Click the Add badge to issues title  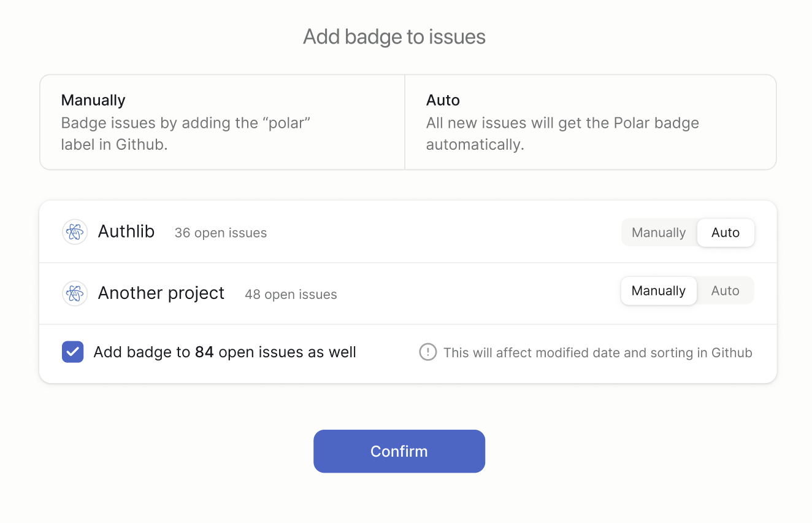click(x=394, y=37)
